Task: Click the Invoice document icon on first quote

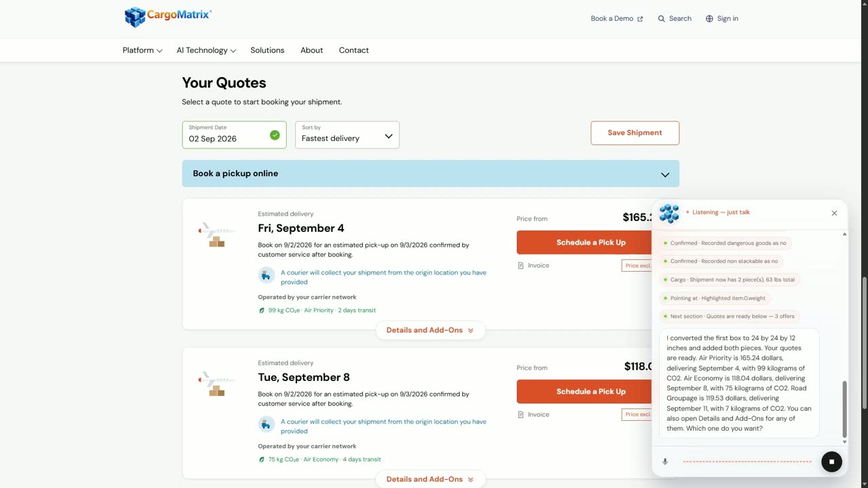Action: point(521,266)
